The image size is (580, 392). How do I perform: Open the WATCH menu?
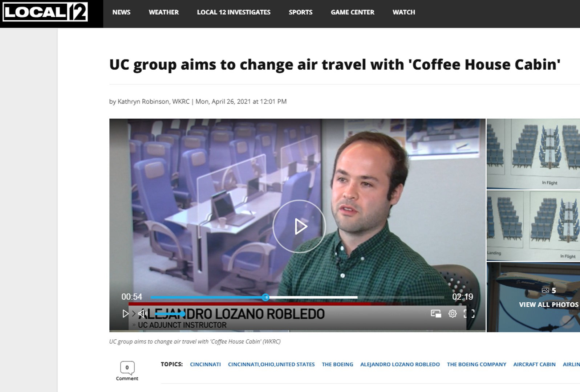pyautogui.click(x=403, y=12)
